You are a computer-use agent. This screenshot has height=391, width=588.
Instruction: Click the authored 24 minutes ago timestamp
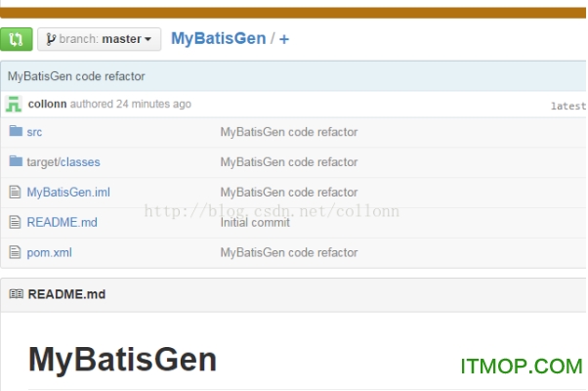tap(131, 104)
